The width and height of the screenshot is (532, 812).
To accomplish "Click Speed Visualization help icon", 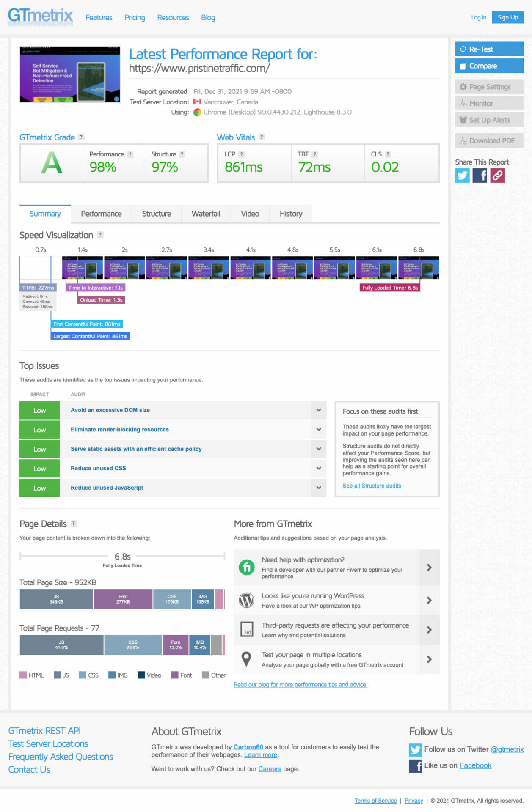I will [100, 235].
